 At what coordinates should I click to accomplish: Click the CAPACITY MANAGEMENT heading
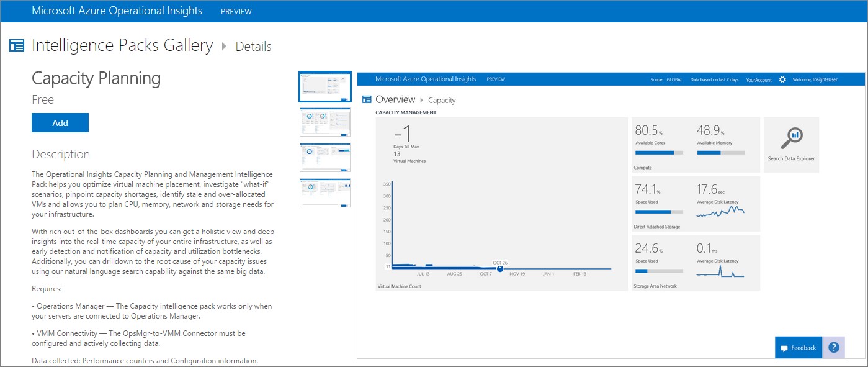point(406,112)
